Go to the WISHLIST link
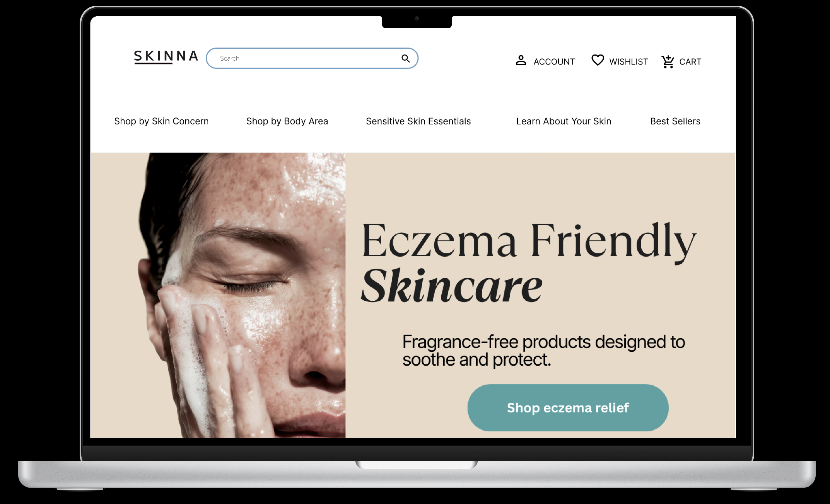 pos(628,62)
